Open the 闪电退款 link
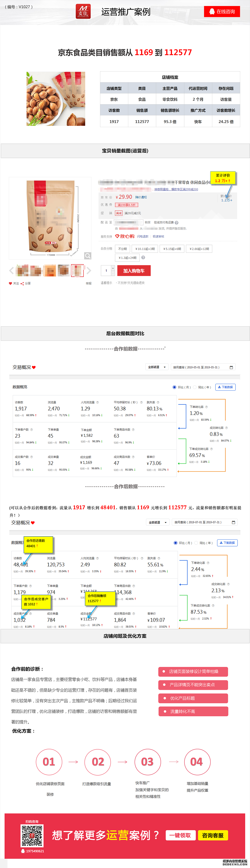Viewport: 250px width, 868px height. [x=142, y=237]
